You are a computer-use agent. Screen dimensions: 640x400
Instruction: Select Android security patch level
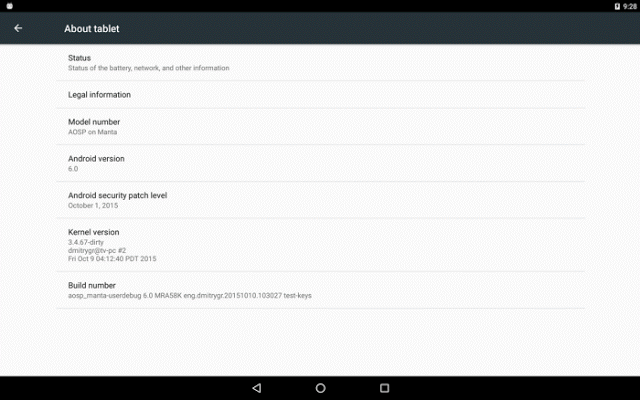(320, 200)
